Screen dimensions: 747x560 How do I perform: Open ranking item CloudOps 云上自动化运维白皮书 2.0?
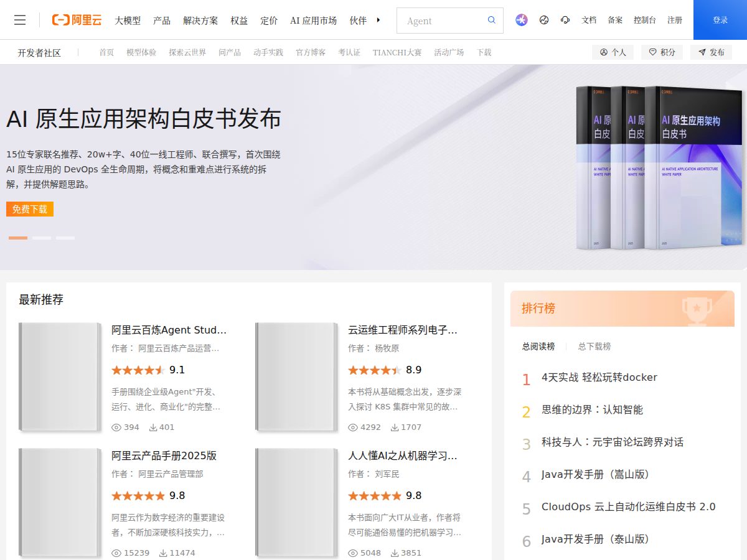coord(629,506)
